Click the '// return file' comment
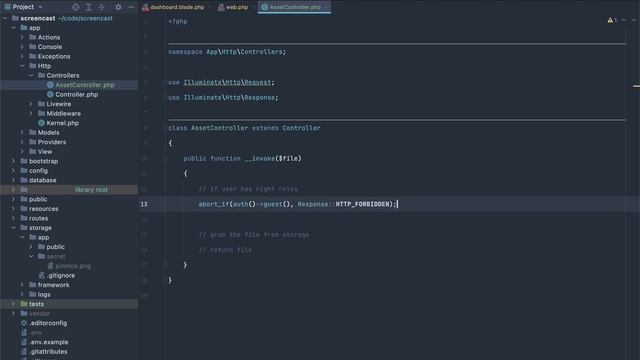Image resolution: width=640 pixels, height=360 pixels. point(225,250)
